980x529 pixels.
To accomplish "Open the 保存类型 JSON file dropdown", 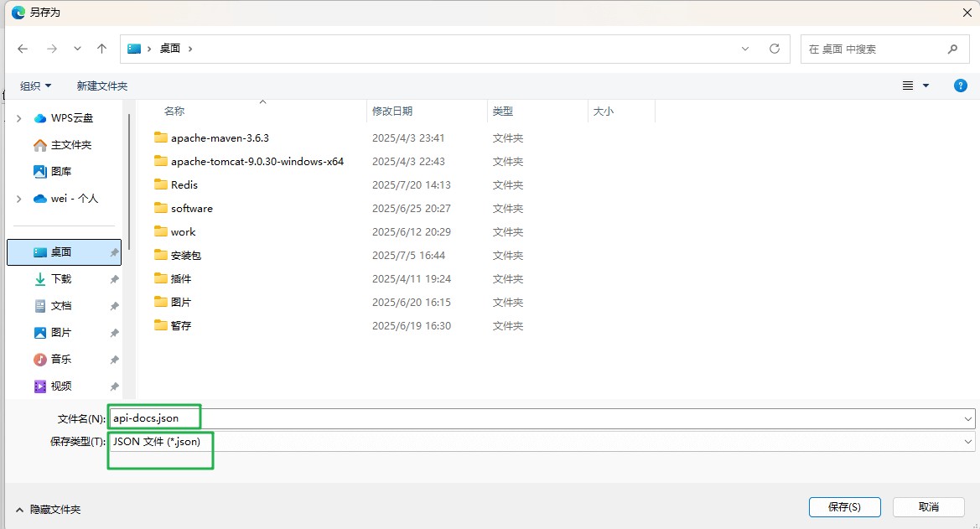I will coord(968,441).
